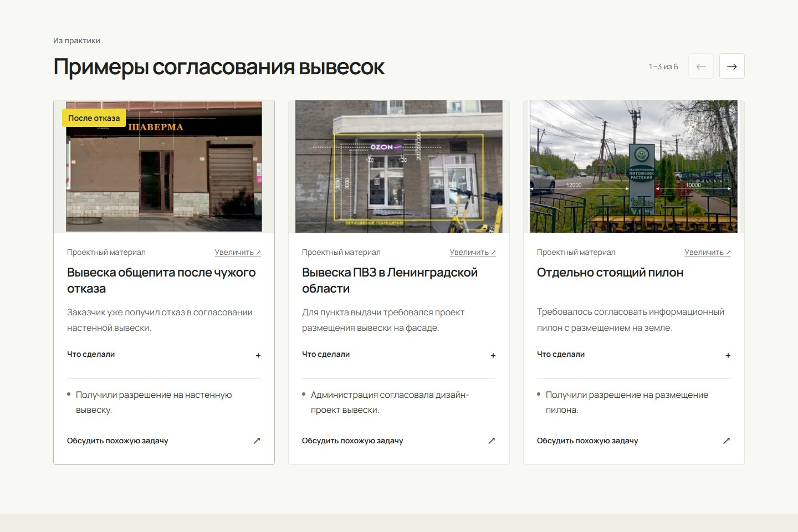Open the roadside pylon photo
This screenshot has width=798, height=532.
click(x=633, y=166)
